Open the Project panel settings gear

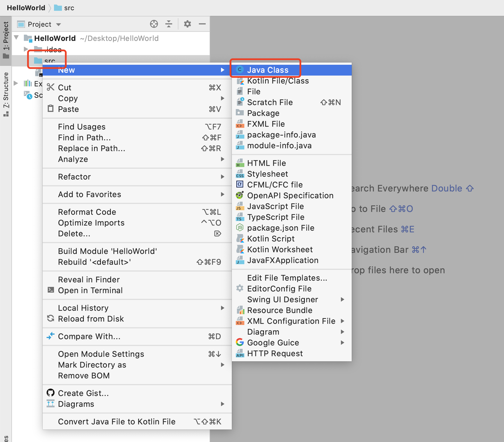(x=187, y=24)
